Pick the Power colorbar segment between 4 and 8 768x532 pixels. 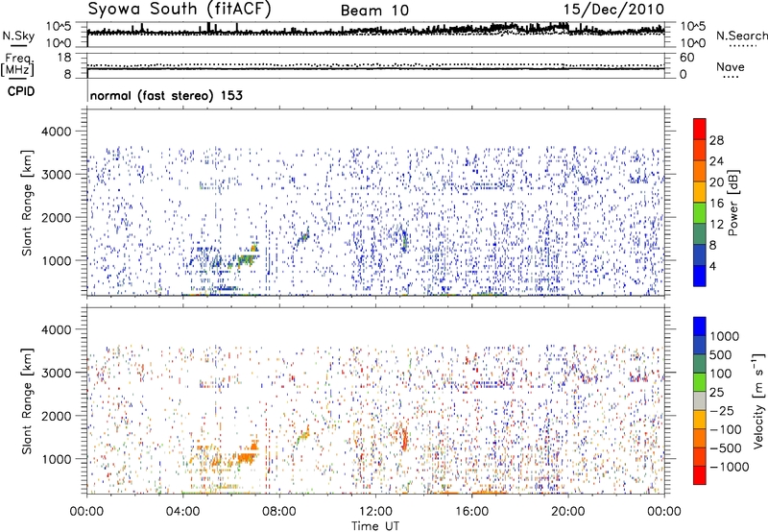(x=700, y=255)
